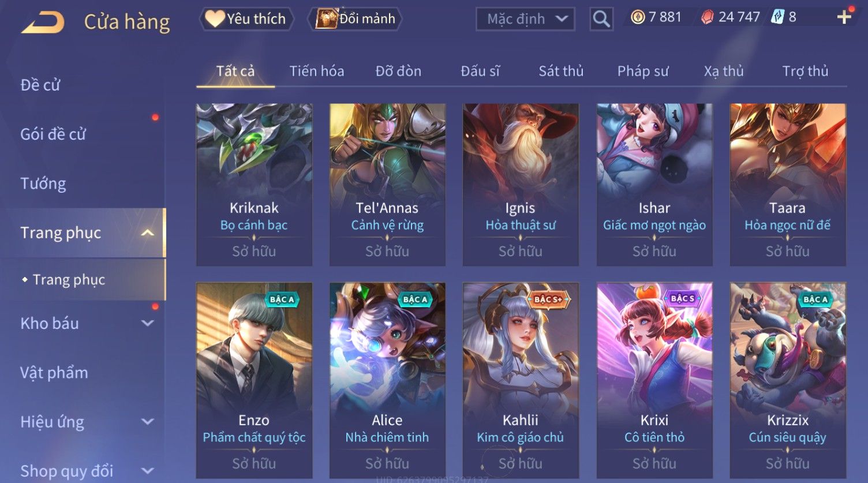Click the golden back arrow icon
868x483 pixels.
point(43,23)
